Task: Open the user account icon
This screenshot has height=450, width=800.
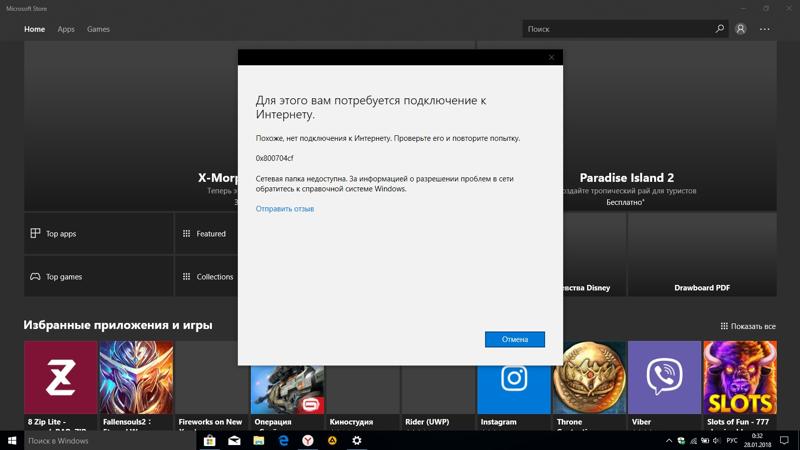Action: point(741,29)
